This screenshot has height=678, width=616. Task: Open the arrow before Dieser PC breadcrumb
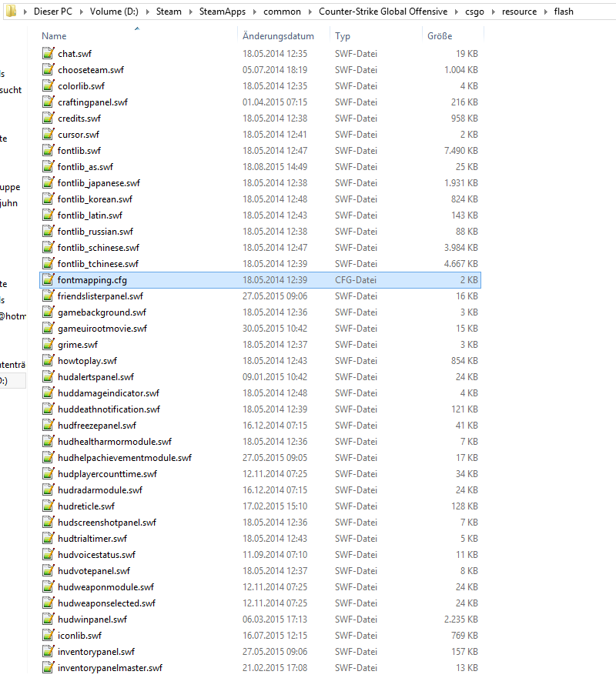[25, 12]
